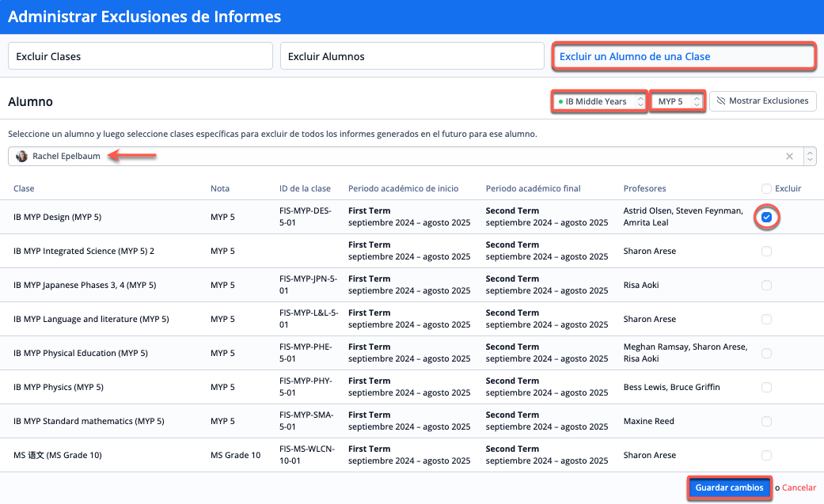
Task: Check Excluir for IB MYP Standard mathematics
Action: (x=766, y=422)
